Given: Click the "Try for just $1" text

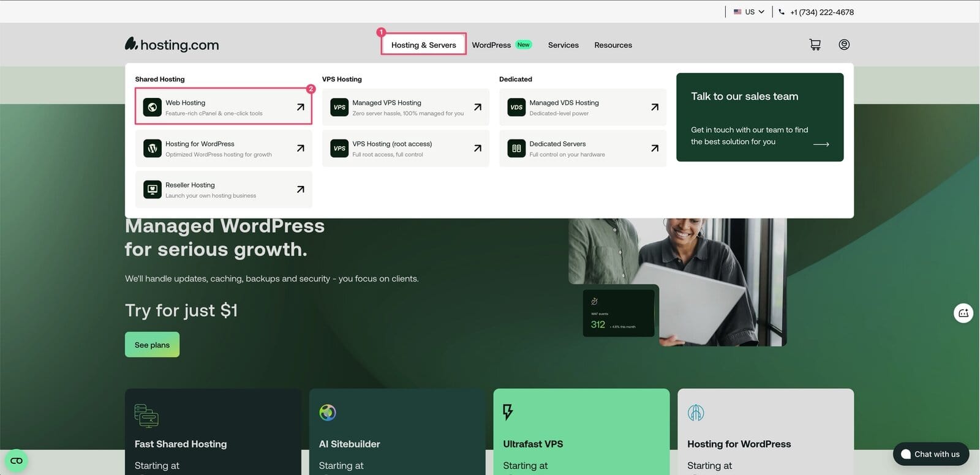Looking at the screenshot, I should coord(181,310).
